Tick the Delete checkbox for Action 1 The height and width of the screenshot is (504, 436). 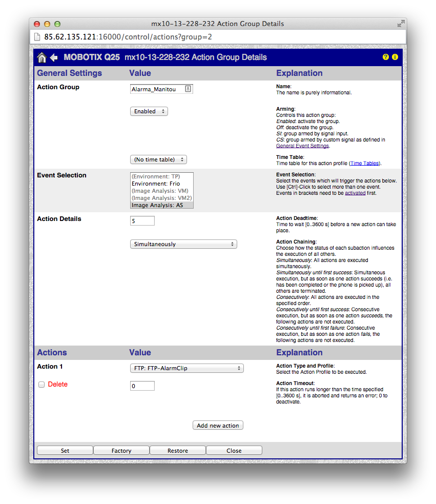click(x=41, y=385)
